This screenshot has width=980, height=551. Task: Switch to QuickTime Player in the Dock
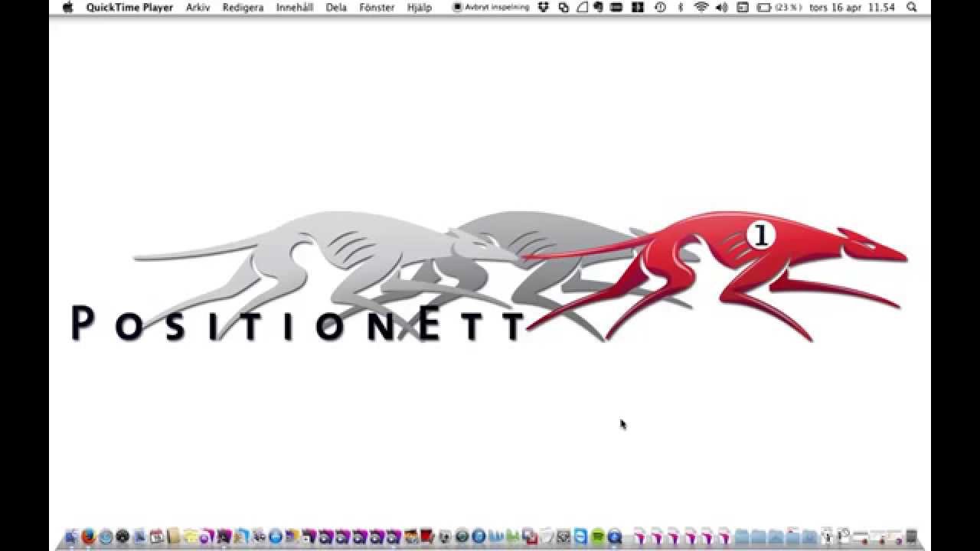pos(615,537)
